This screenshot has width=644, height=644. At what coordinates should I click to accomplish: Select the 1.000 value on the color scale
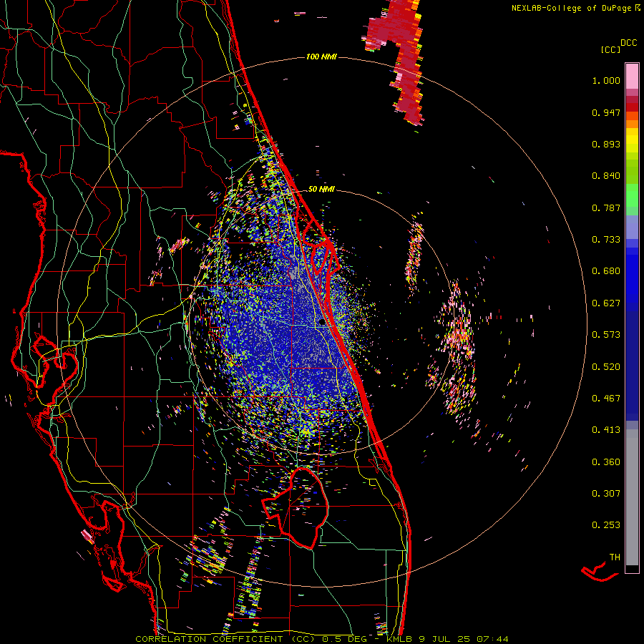(606, 80)
